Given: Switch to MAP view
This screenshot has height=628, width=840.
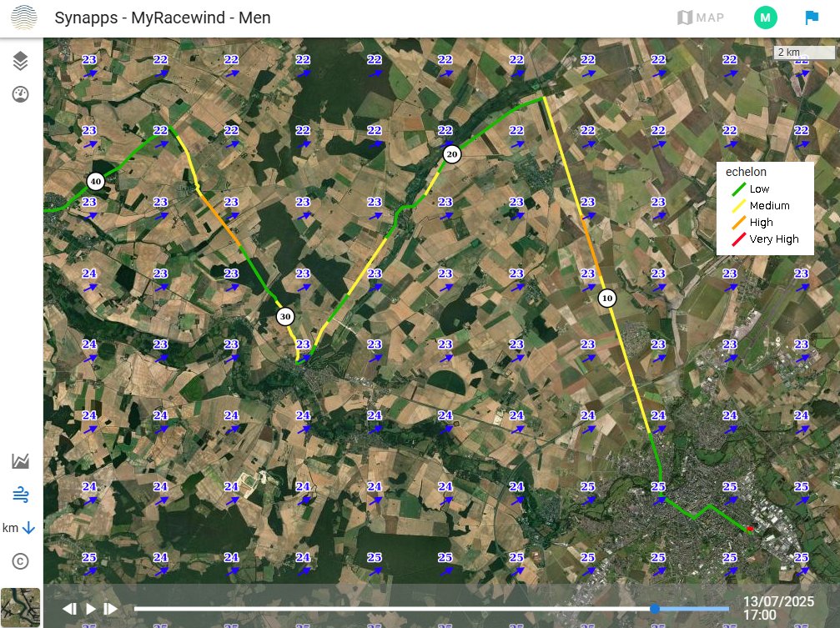Looking at the screenshot, I should [x=701, y=18].
